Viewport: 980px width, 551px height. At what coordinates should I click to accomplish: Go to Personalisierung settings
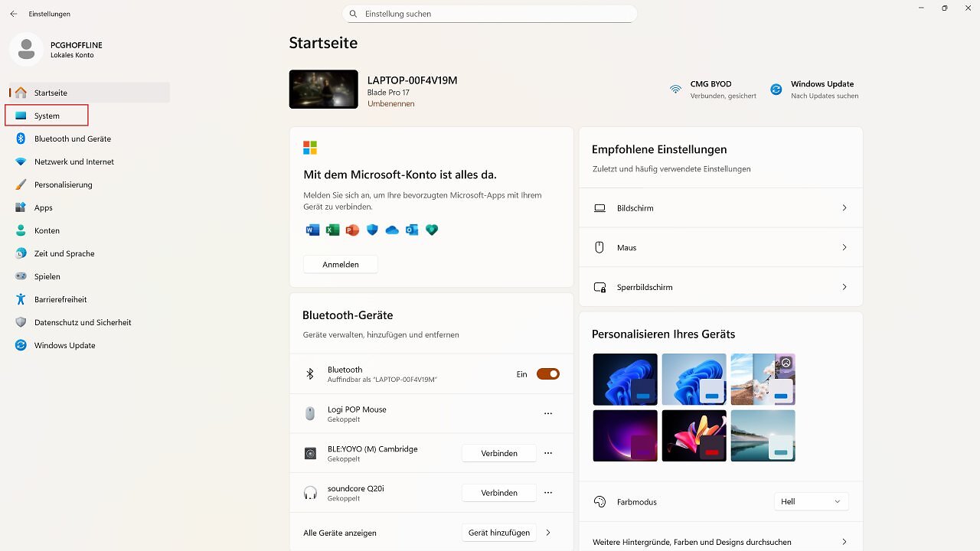(x=90, y=184)
